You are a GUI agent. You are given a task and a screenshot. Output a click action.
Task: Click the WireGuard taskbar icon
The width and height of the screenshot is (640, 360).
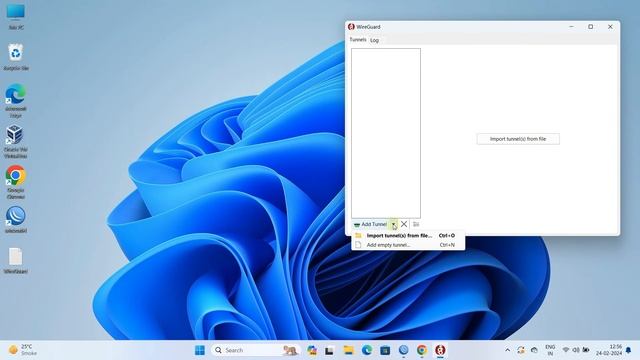[x=440, y=350]
